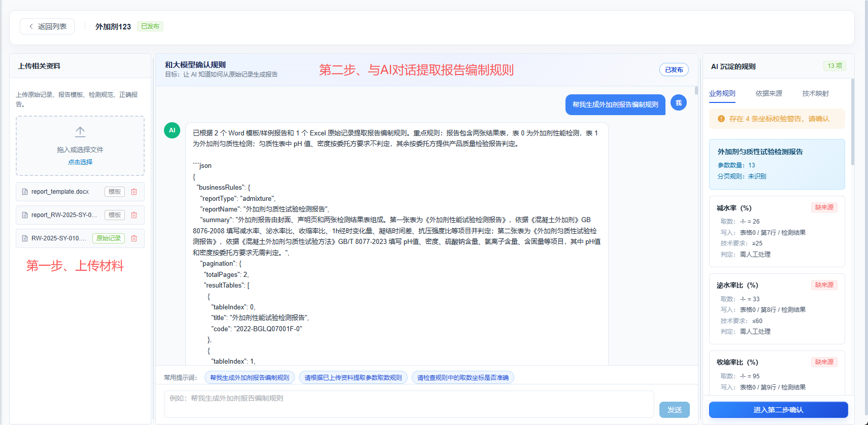Switch to 业务规则 tab

(x=722, y=94)
